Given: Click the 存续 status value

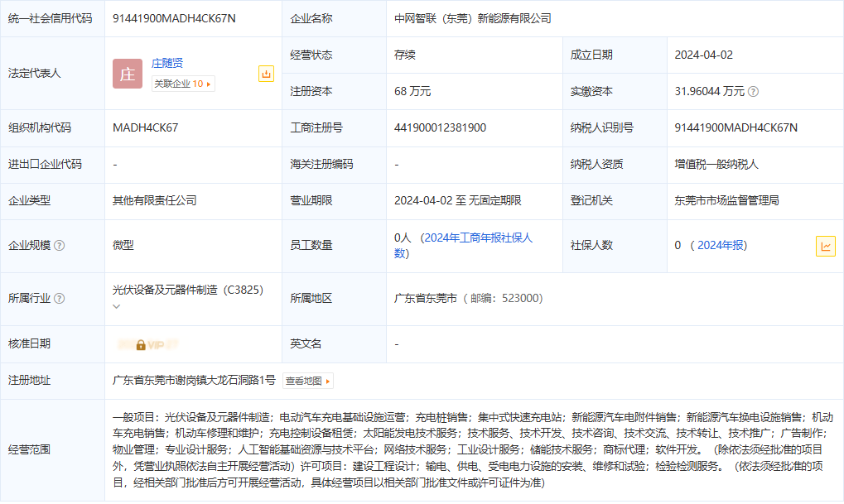Looking at the screenshot, I should 405,55.
